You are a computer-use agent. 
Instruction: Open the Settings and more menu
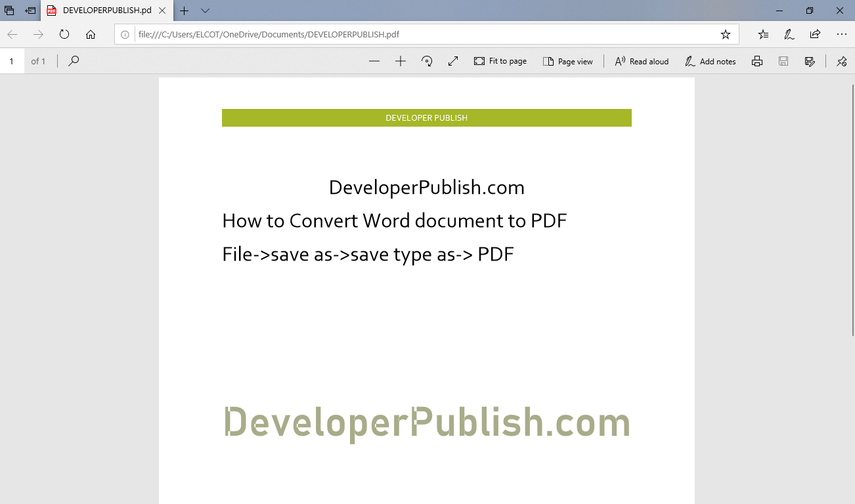(x=841, y=34)
